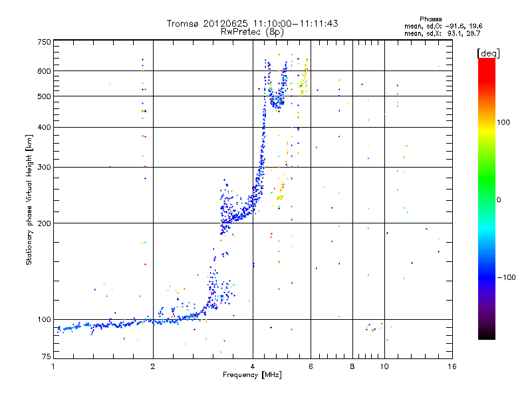This screenshot has width=532, height=399.
Task: Click colorbar tick label "-100"
Action: tap(506, 277)
